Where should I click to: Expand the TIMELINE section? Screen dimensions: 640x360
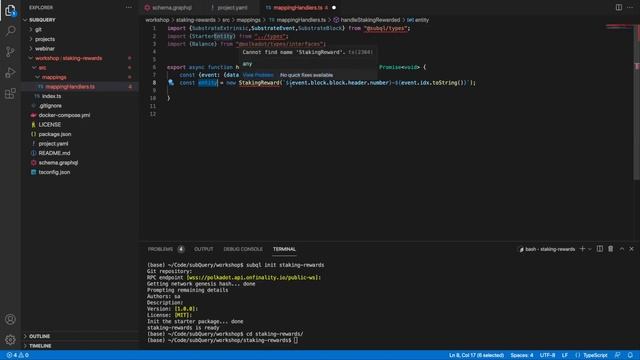(39, 346)
